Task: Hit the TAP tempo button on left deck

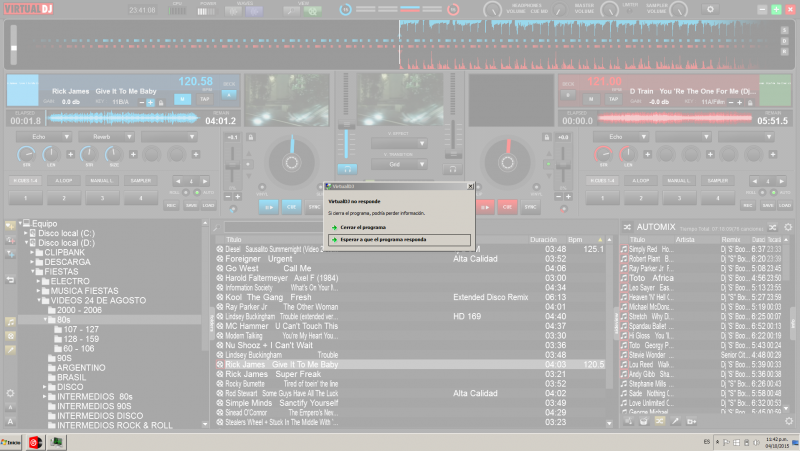Action: pyautogui.click(x=204, y=99)
